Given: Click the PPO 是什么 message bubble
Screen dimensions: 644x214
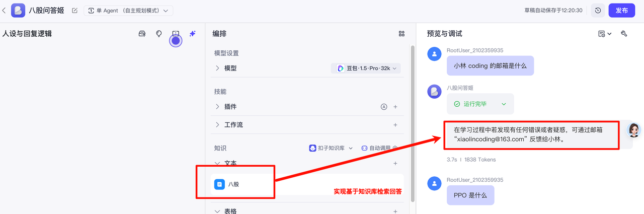Looking at the screenshot, I should tap(470, 195).
